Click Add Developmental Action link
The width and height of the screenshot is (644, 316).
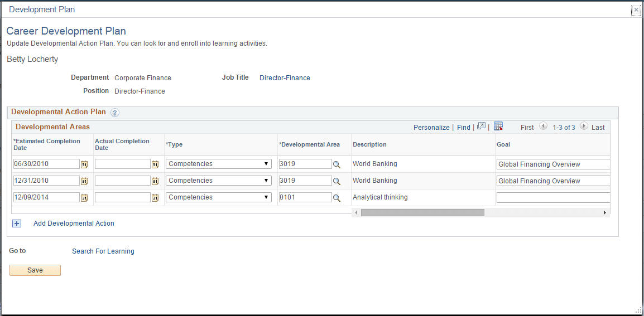pyautogui.click(x=74, y=223)
